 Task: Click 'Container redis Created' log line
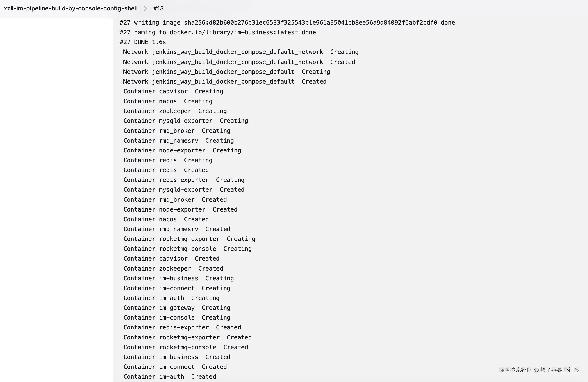166,170
